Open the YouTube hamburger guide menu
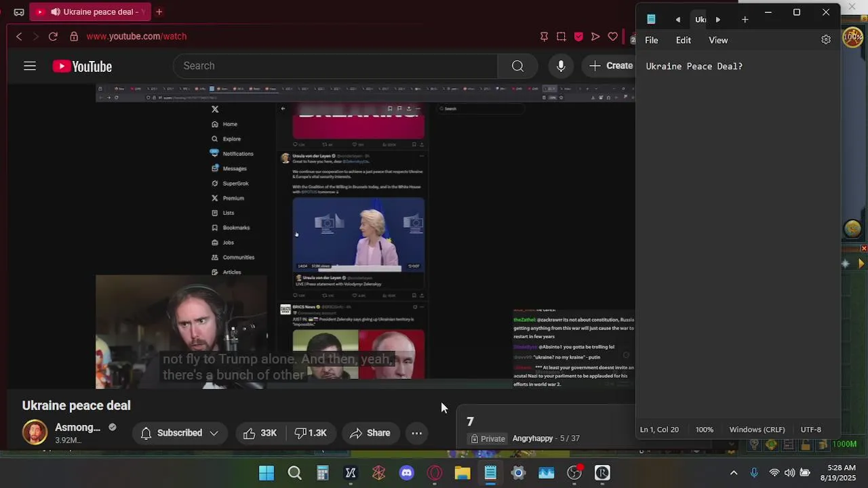 click(30, 66)
